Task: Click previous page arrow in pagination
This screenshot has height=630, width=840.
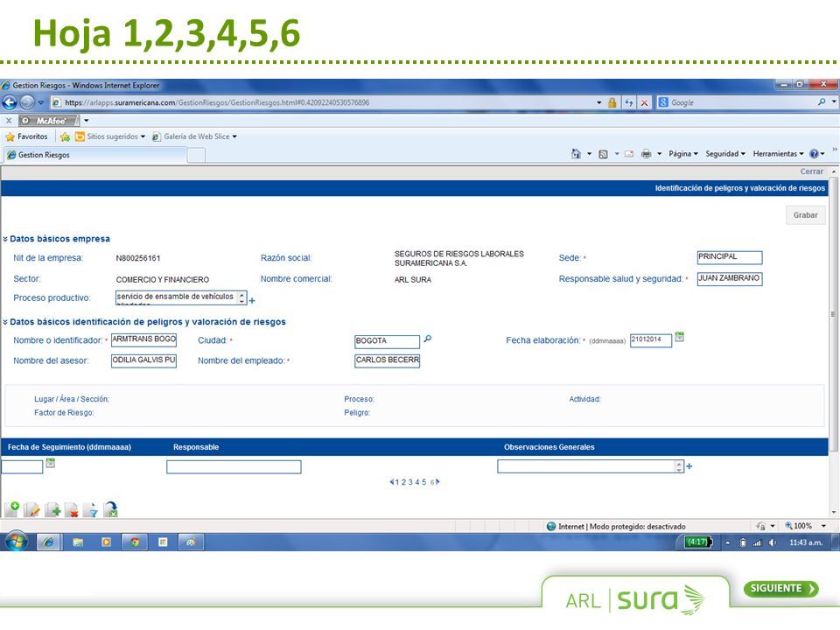Action: [392, 482]
